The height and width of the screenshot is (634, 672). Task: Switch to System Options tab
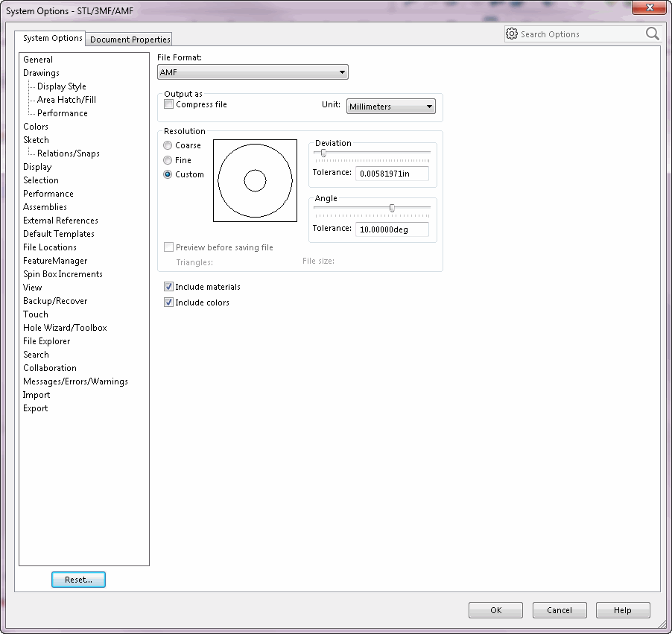(x=52, y=38)
